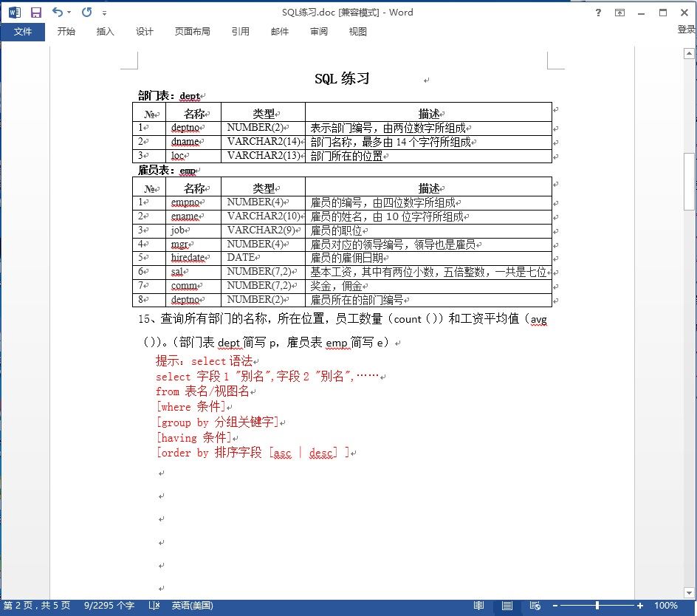Click scrollbar up arrow
The image size is (697, 616).
689,54
